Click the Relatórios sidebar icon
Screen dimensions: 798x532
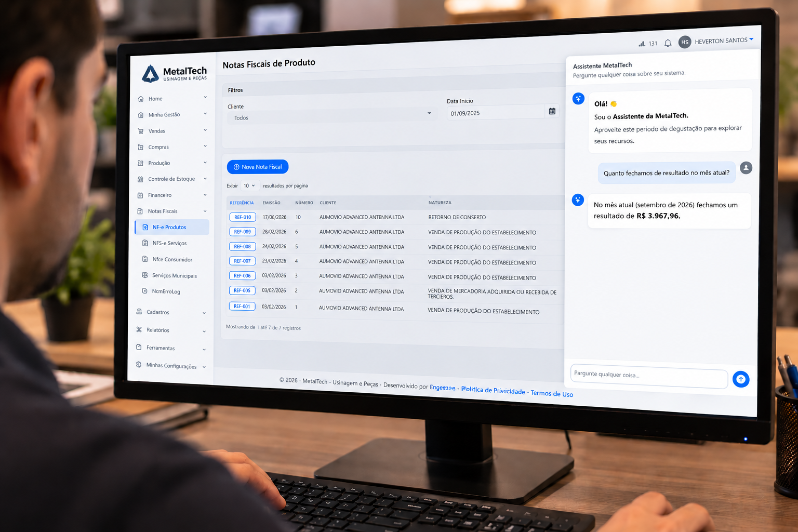tap(139, 329)
